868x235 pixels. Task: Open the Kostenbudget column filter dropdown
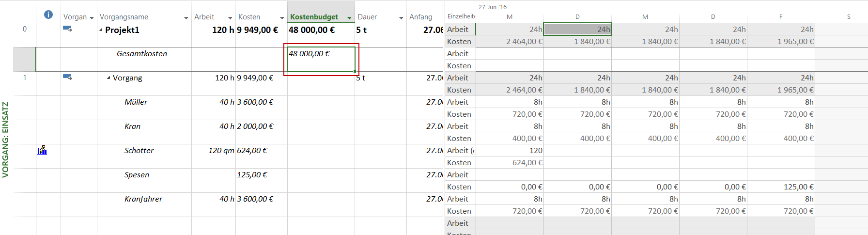click(349, 18)
